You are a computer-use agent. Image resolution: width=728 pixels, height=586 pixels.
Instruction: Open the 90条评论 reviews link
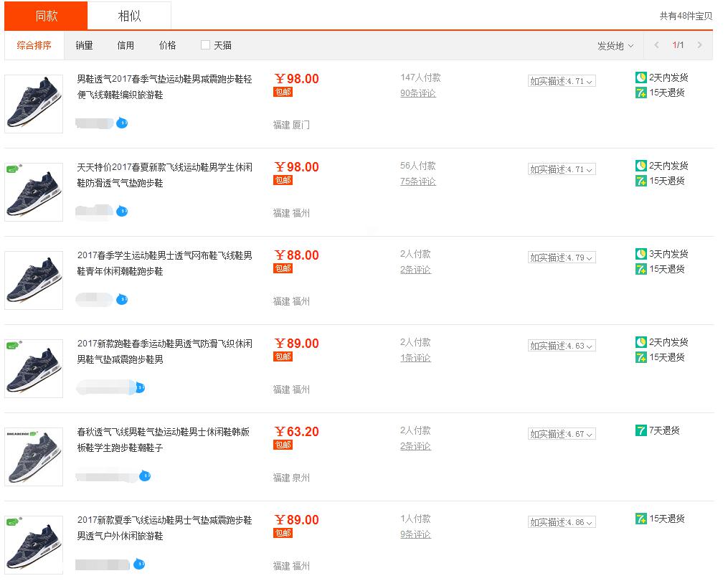[x=417, y=93]
